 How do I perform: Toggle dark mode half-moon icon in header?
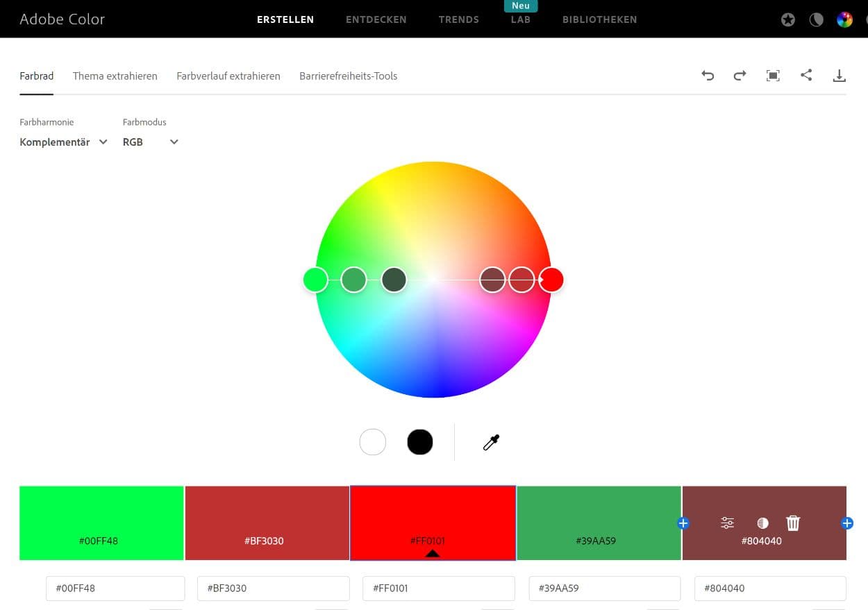coord(816,20)
